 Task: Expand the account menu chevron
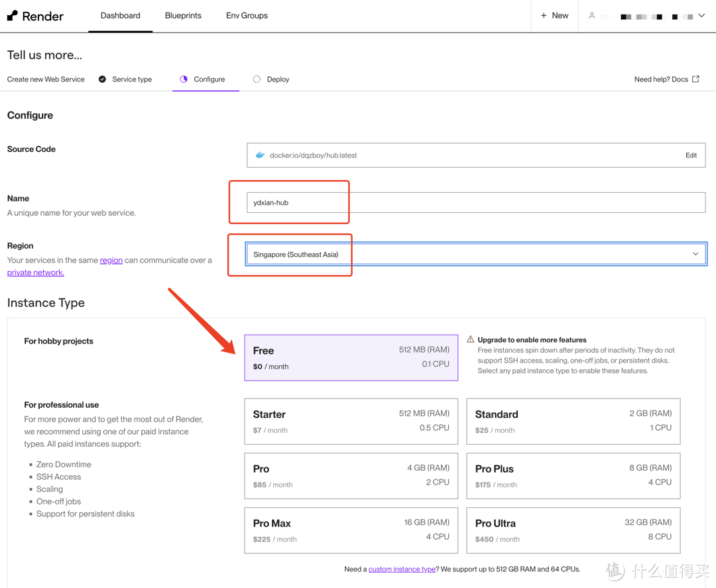701,16
